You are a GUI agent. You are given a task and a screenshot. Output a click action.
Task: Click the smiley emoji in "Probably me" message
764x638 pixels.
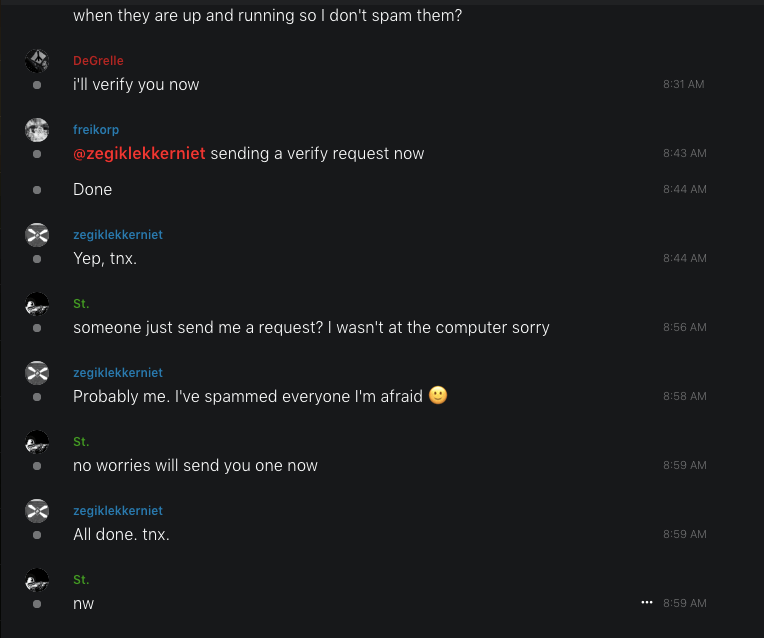point(438,395)
